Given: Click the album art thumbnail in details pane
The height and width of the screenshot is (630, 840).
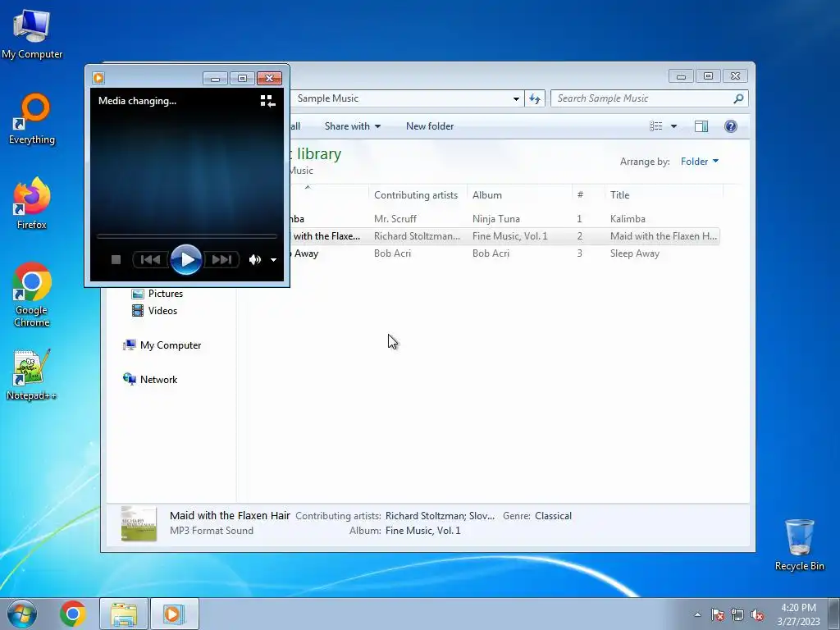Looking at the screenshot, I should (139, 523).
